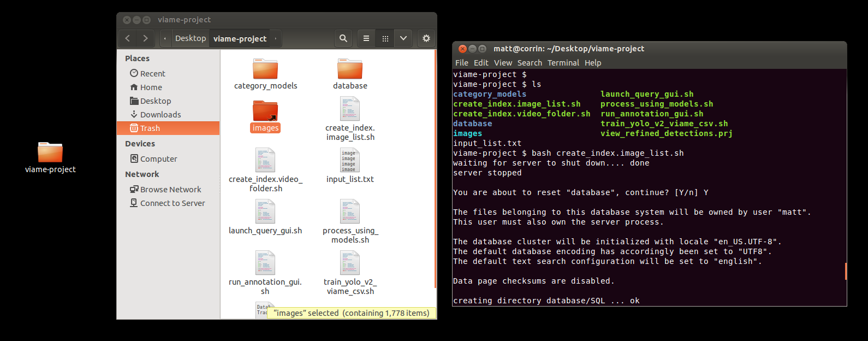Screen dimensions: 868x341
Task: Click 'server stopped' line in terminal
Action: (x=487, y=173)
